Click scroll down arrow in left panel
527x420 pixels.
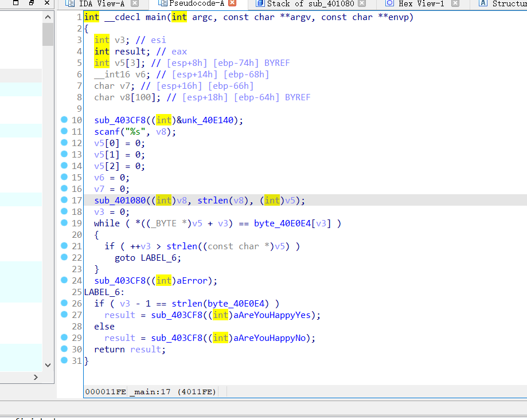(x=48, y=365)
